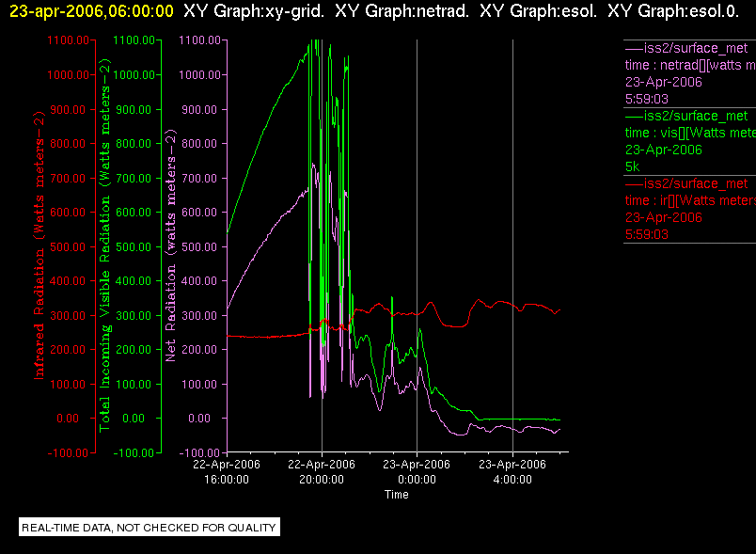Click the 'Time' x-axis label
This screenshot has width=756, height=554.
click(x=396, y=495)
